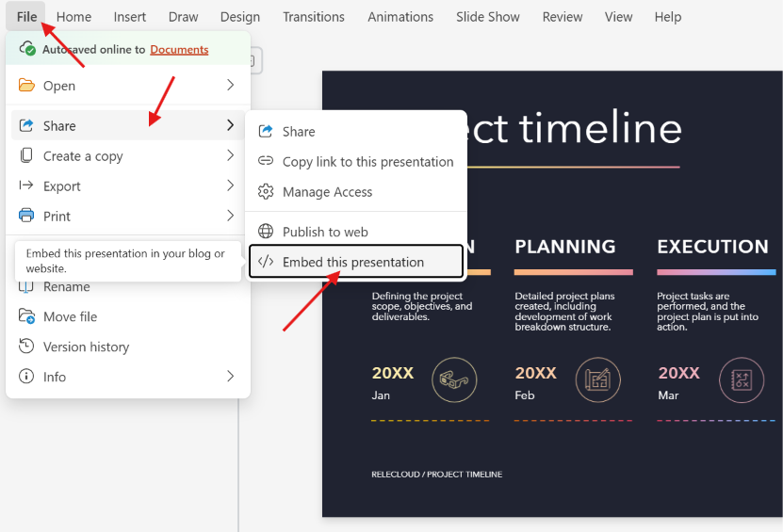Select the Animations tab

pos(400,17)
